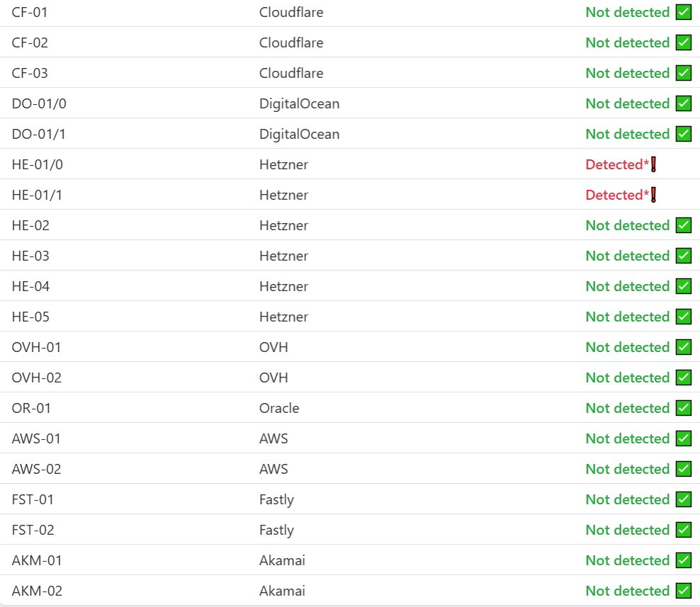
Task: Select the HE-02 server name
Action: coord(30,225)
